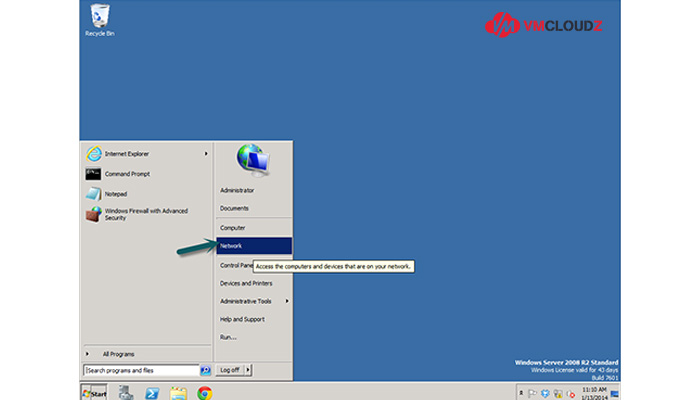Open shutdown options arrow beside Log off
This screenshot has width=700, height=400.
pyautogui.click(x=248, y=370)
